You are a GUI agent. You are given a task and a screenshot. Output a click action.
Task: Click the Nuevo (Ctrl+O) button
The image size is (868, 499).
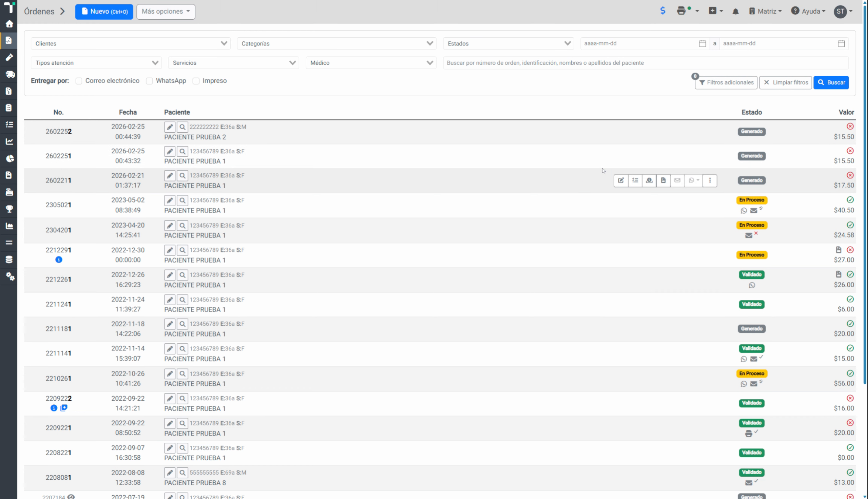tap(104, 11)
